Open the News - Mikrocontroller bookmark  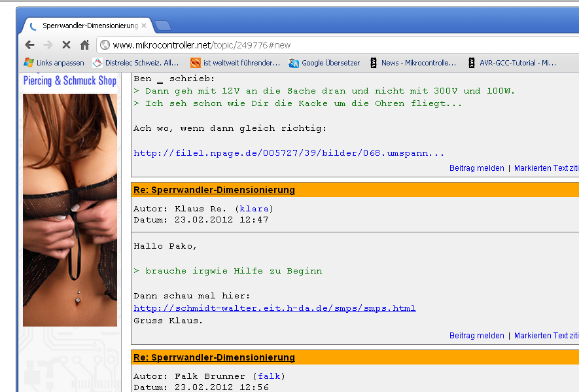[x=413, y=63]
